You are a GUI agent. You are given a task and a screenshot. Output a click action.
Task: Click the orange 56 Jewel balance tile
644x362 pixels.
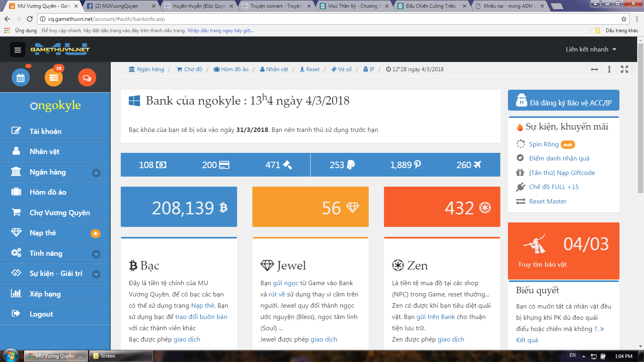(x=310, y=207)
